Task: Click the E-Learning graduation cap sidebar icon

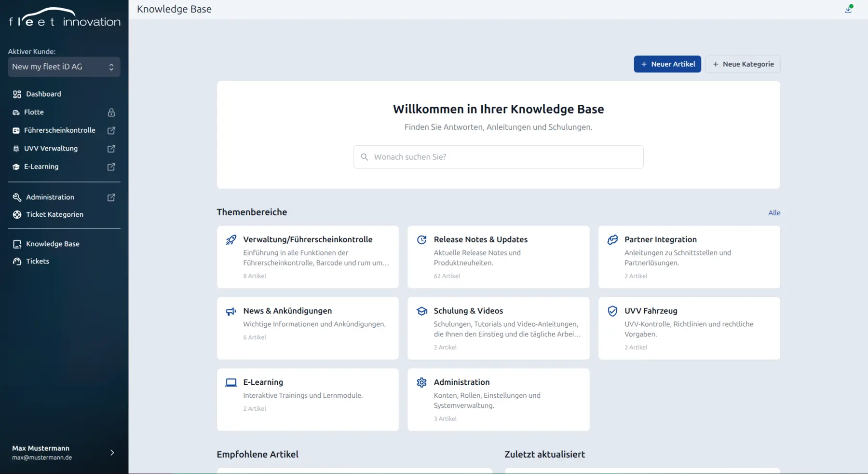Action: pyautogui.click(x=16, y=167)
